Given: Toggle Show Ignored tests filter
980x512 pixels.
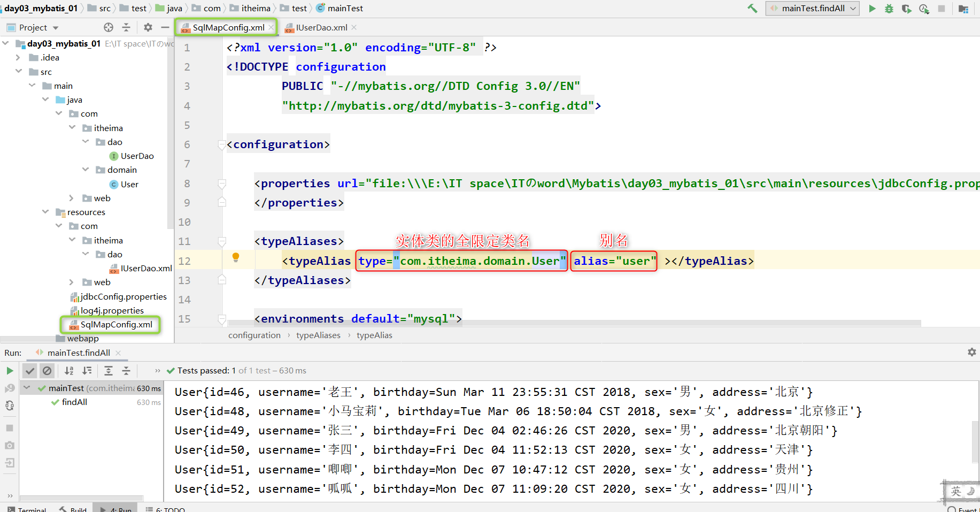Looking at the screenshot, I should [47, 371].
